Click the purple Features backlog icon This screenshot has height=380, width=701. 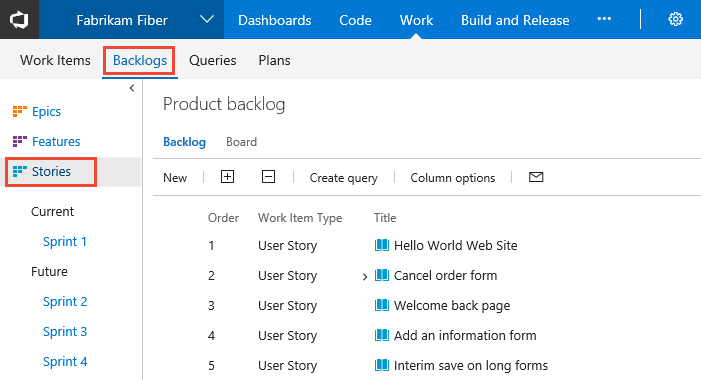[20, 141]
